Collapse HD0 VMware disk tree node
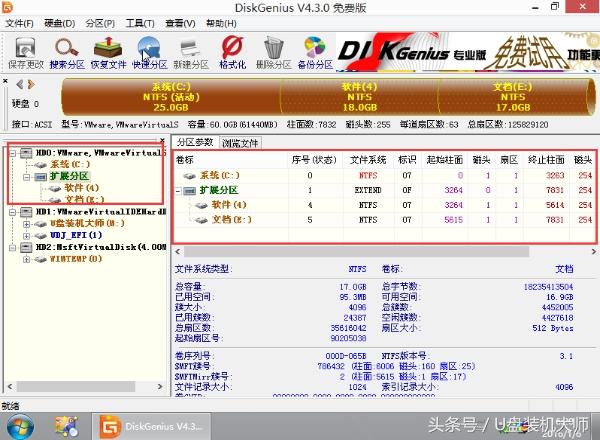600x440 pixels. coord(13,153)
